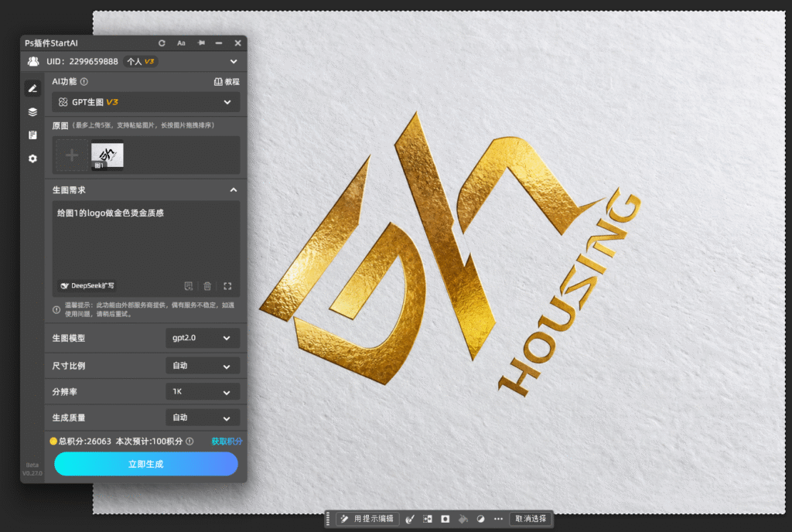The image size is (792, 532).
Task: Click into the 生图需求 prompt text field
Action: pos(146,248)
